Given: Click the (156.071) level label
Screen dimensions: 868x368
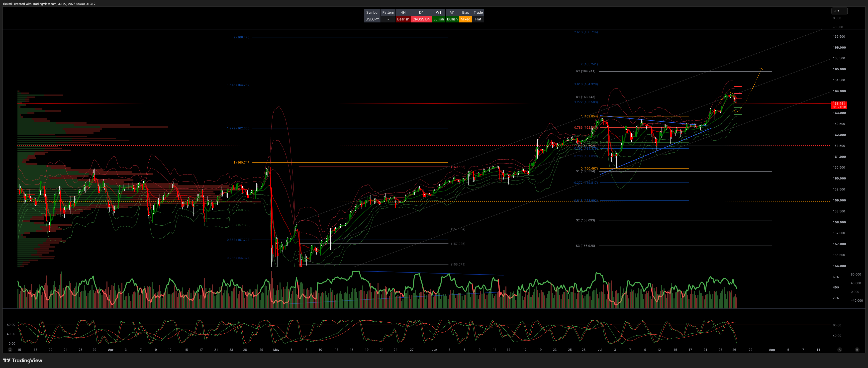Looking at the screenshot, I should pos(458,264).
